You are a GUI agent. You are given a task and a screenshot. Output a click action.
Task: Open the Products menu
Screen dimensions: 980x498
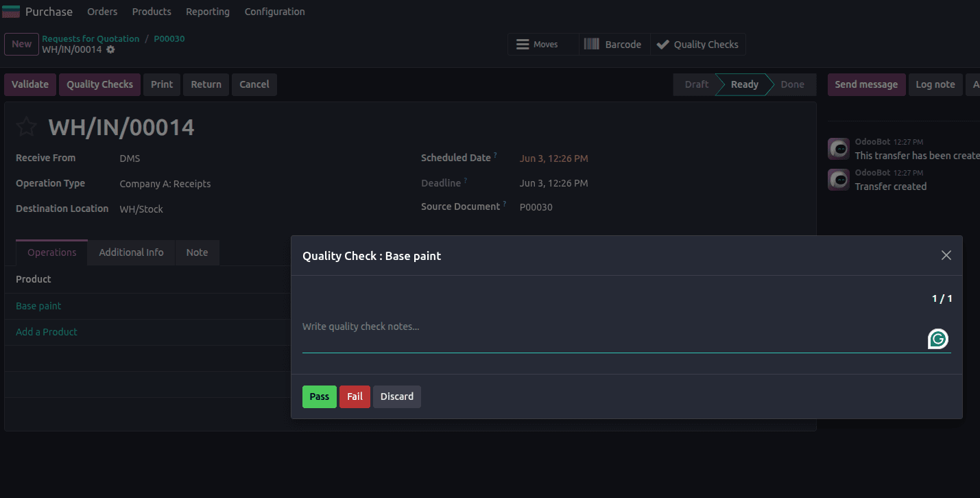tap(152, 12)
